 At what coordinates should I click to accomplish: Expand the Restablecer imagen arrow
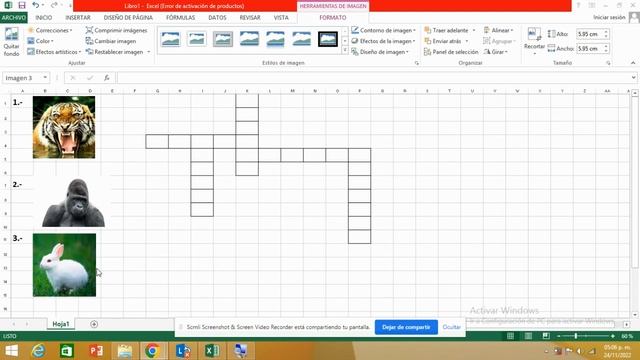coord(149,52)
